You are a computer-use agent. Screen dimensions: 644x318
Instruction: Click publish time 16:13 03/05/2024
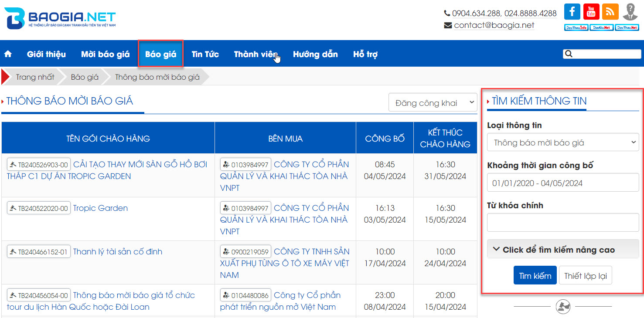tap(385, 214)
